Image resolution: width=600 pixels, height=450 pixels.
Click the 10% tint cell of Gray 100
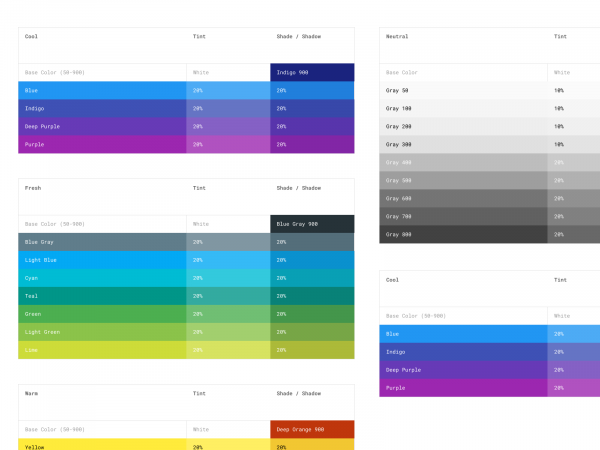coord(573,108)
